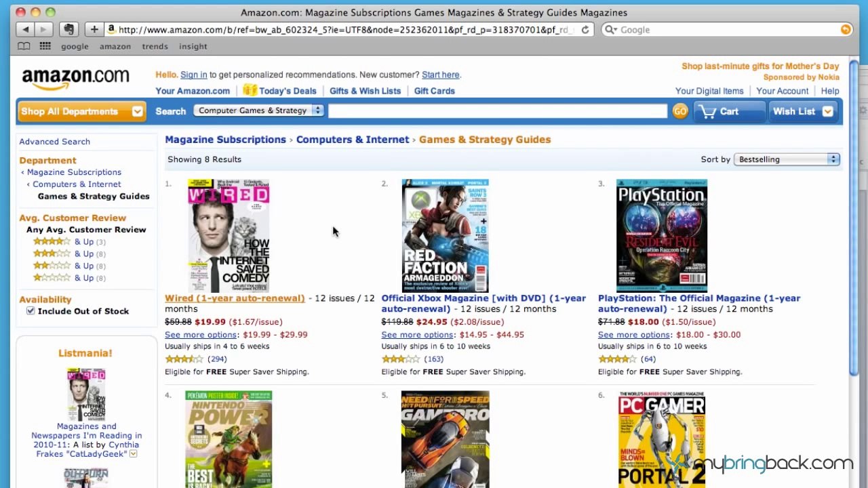Click the magnifier in the Google search field
The width and height of the screenshot is (868, 488).
[x=610, y=30]
